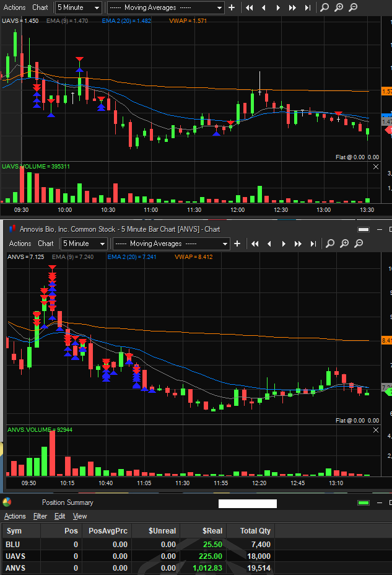Open Filter menu in Position Summary
392x575 pixels.
pos(40,516)
